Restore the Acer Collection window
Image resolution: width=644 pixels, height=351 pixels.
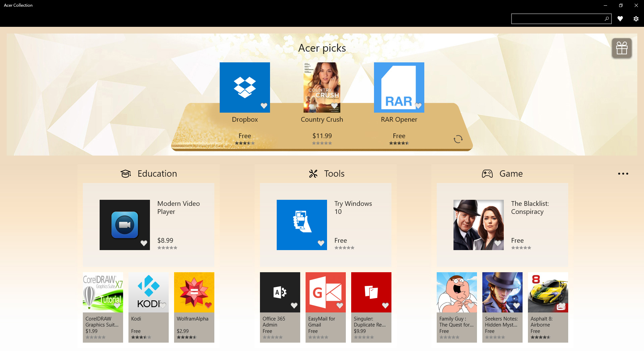621,5
